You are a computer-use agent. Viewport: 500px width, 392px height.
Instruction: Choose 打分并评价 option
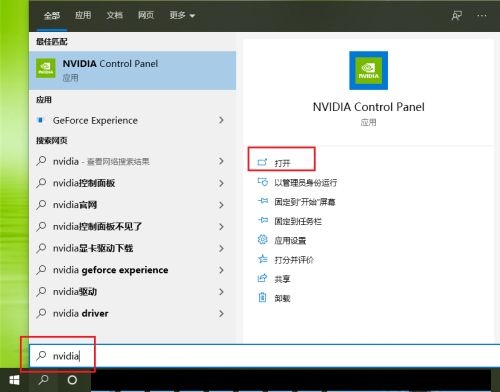click(x=294, y=260)
